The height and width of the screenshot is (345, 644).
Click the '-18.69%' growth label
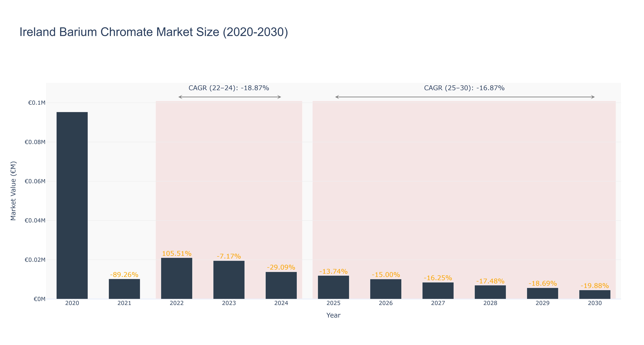542,283
